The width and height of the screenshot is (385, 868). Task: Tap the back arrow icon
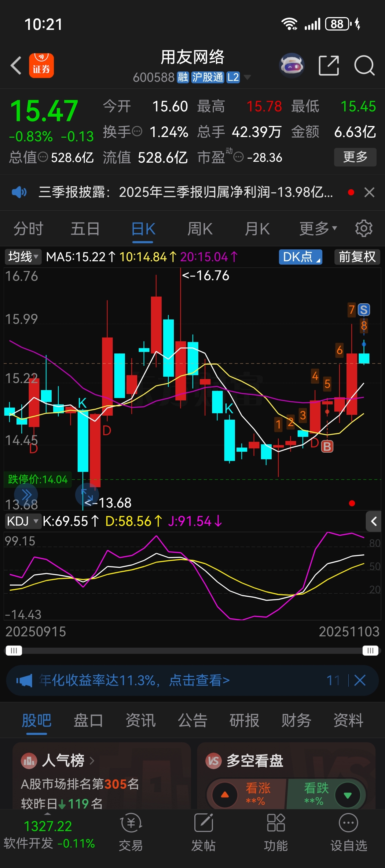point(16,65)
